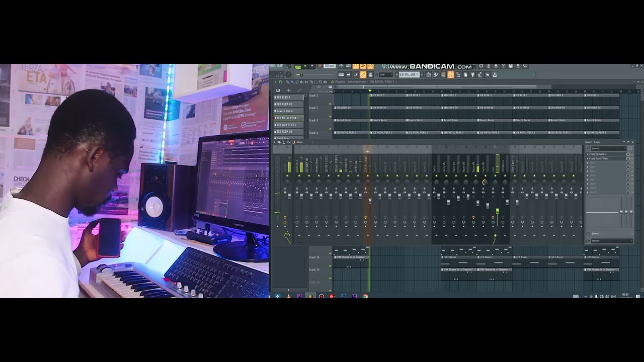
Task: Toggle the highlighted Mixer view toolbar icon
Action: pyautogui.click(x=450, y=74)
